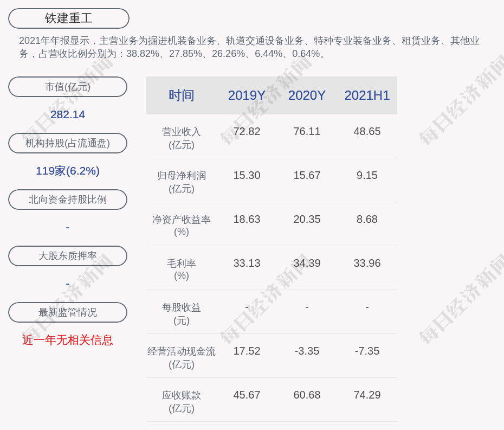
Task: Click gross margin value 33.13
Action: coord(247,263)
